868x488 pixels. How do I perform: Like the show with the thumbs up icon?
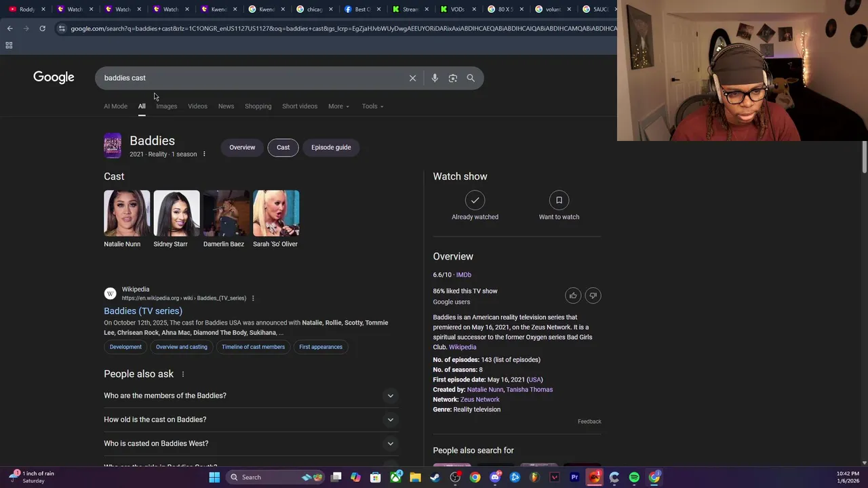tap(573, 296)
